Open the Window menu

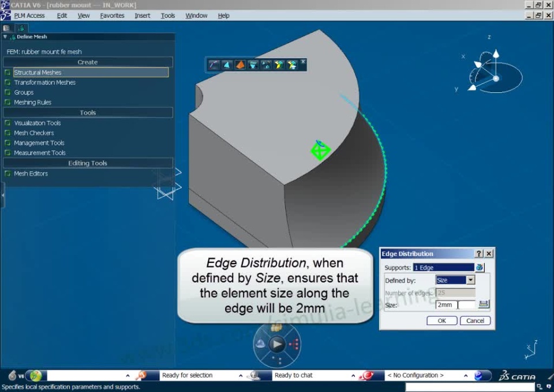click(x=196, y=16)
